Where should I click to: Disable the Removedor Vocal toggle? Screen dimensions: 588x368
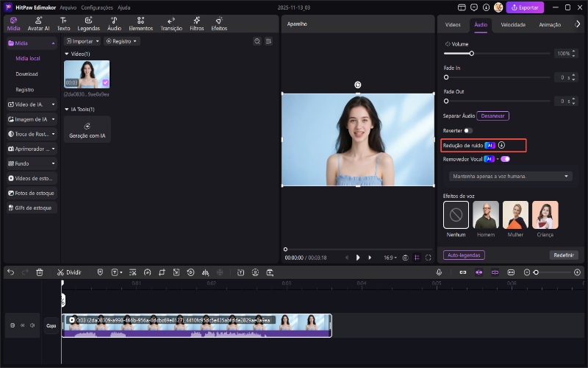pos(505,158)
